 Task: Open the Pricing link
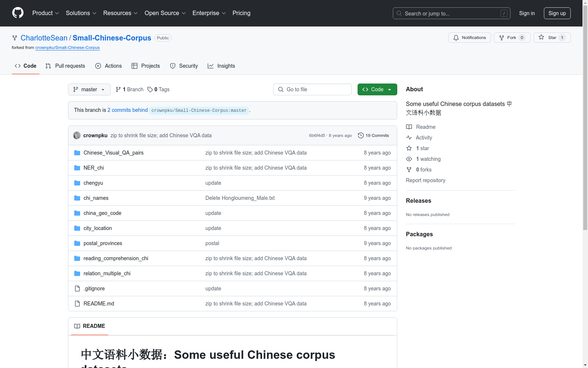[x=241, y=13]
